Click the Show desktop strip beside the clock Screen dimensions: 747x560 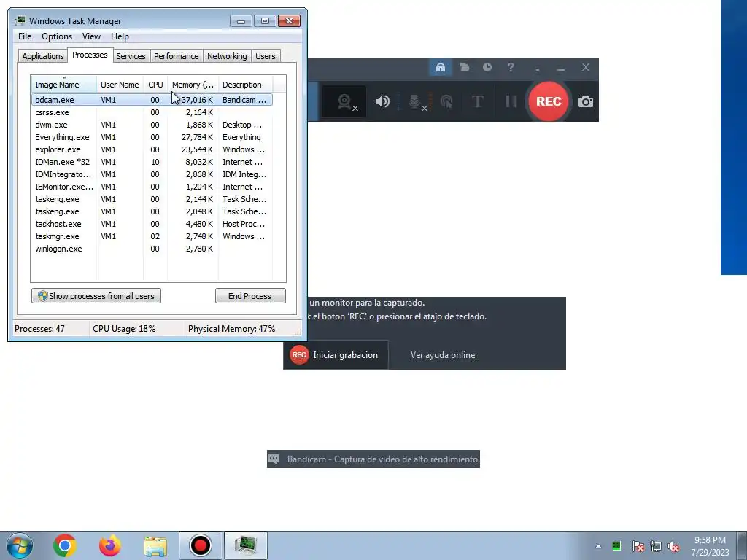point(742,545)
